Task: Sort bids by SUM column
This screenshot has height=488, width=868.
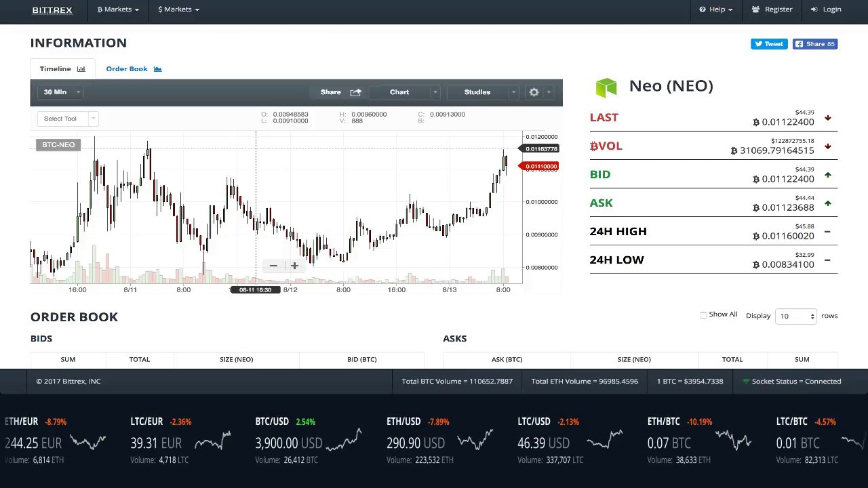Action: pos(68,359)
